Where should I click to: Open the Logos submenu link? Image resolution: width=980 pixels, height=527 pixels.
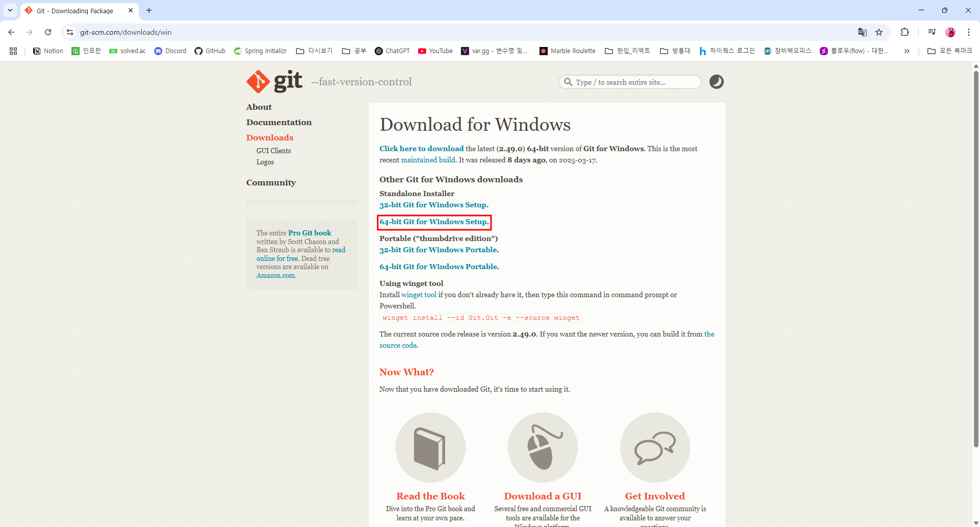click(265, 162)
